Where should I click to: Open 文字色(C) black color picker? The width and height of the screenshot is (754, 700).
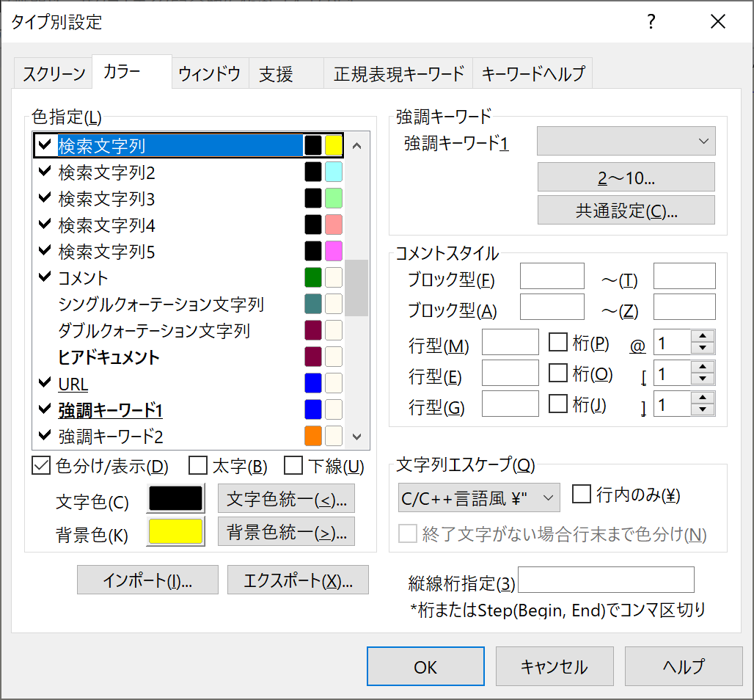click(175, 498)
